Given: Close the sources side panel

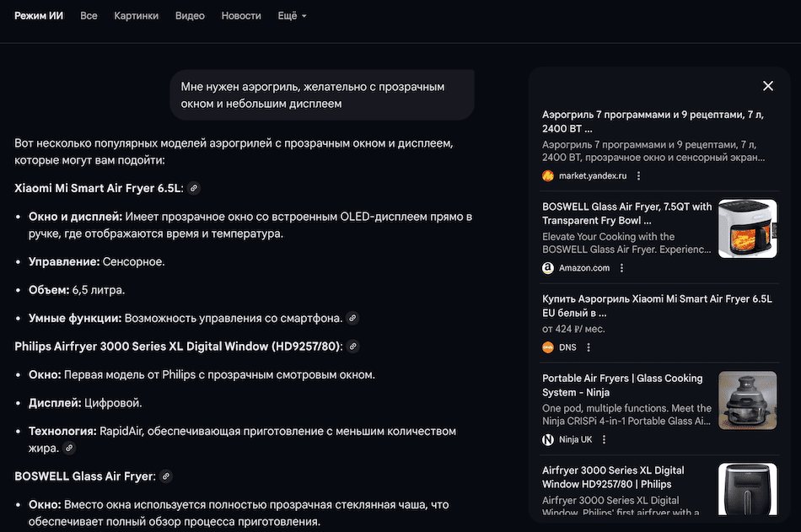Looking at the screenshot, I should [x=767, y=86].
